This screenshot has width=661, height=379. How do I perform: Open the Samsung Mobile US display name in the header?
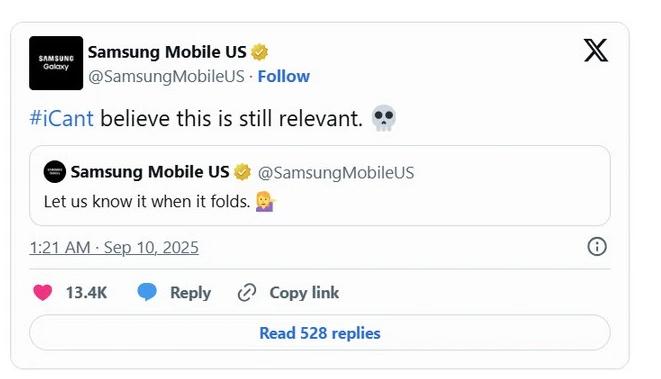167,52
